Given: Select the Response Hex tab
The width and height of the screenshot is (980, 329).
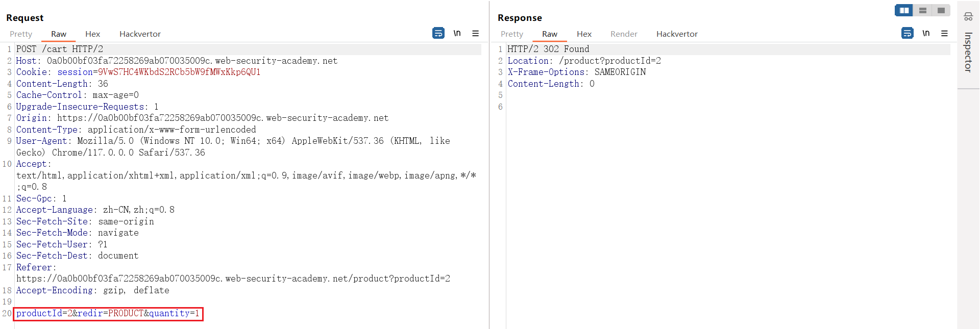Looking at the screenshot, I should point(584,34).
